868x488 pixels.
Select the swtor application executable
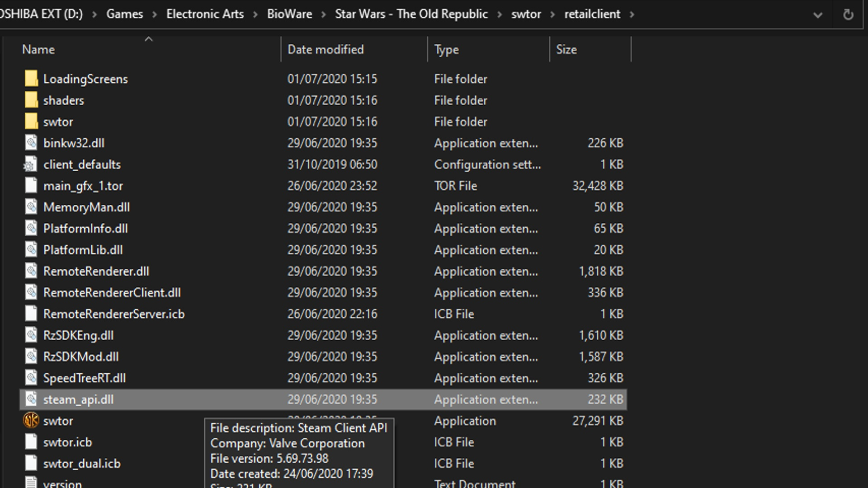pos(58,421)
